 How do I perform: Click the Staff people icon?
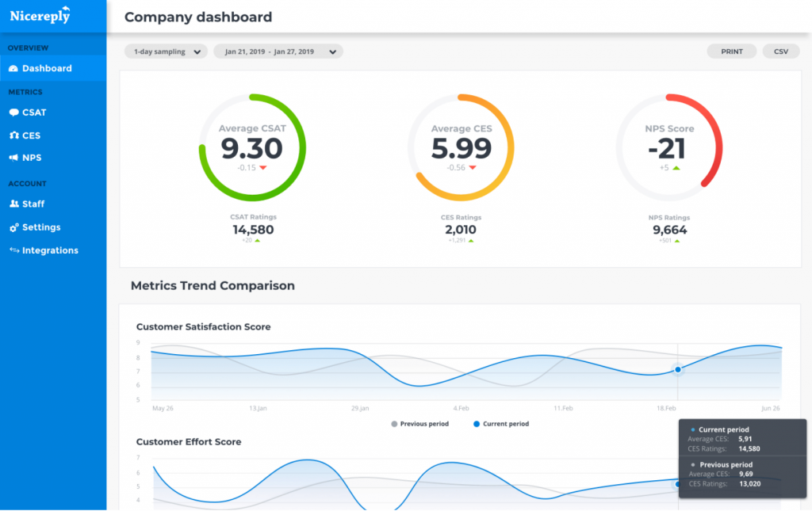tap(13, 204)
